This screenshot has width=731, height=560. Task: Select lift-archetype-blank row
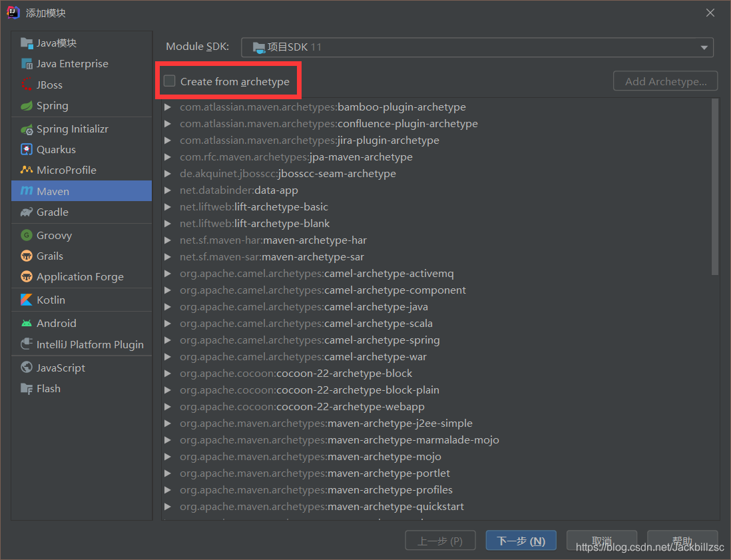coord(436,224)
